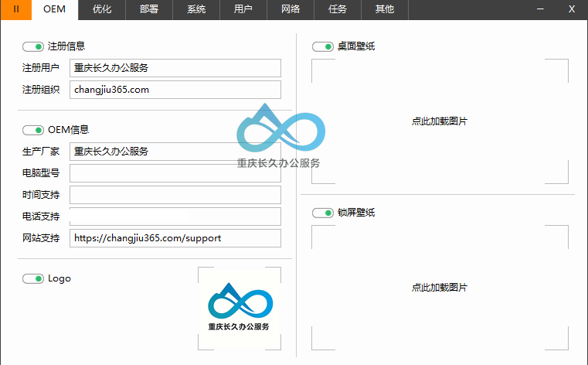Click the 注册用户 input field
Screen dimensions: 588x365
point(175,68)
